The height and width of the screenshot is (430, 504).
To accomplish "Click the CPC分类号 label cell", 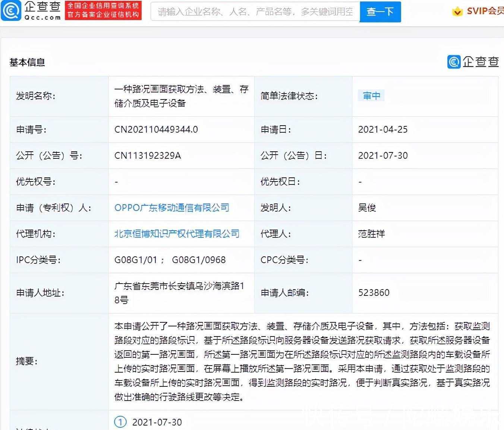I will (x=303, y=260).
